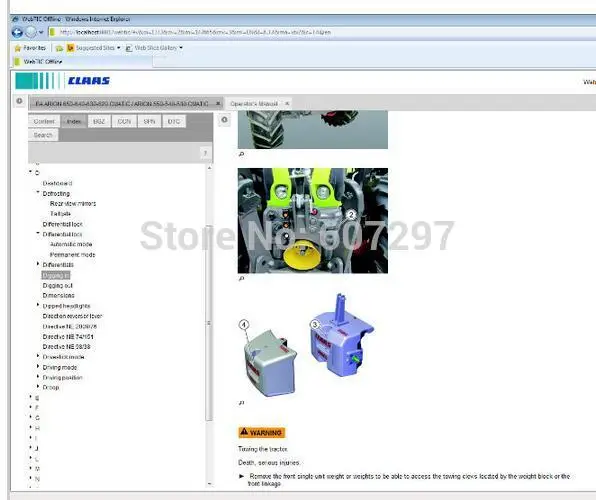This screenshot has height=500, width=596.
Task: Select Rear view mirrors entry
Action: pyautogui.click(x=73, y=204)
